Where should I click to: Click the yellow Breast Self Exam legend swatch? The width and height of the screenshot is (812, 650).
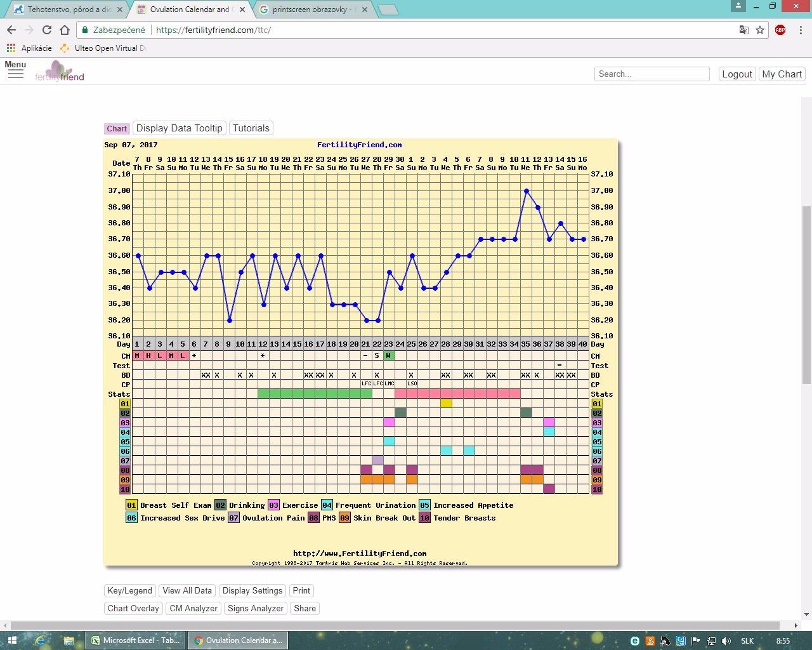coord(131,505)
